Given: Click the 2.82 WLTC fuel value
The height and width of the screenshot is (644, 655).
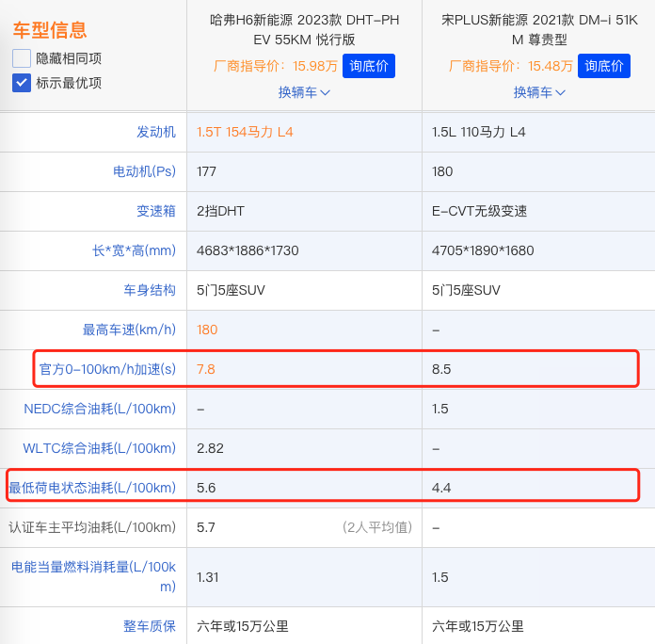Looking at the screenshot, I should pos(210,448).
